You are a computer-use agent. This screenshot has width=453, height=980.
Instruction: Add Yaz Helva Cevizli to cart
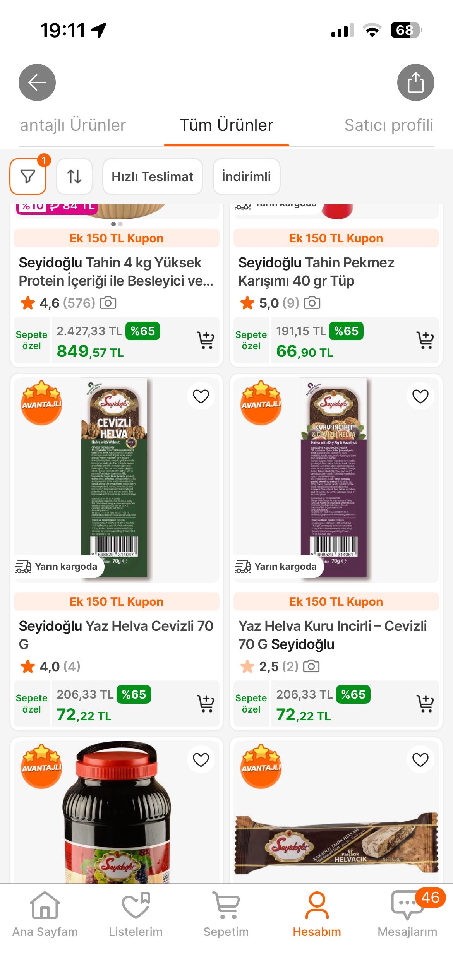point(206,704)
